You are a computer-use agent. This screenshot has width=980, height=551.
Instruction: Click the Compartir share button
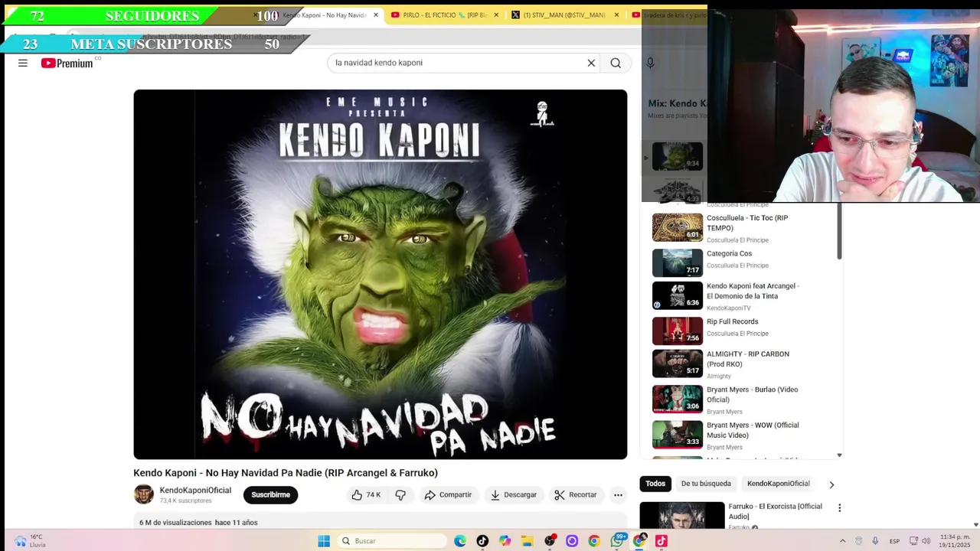pyautogui.click(x=448, y=495)
